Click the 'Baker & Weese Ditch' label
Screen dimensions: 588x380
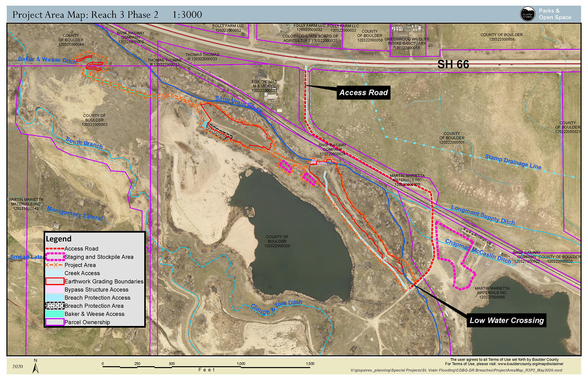click(x=47, y=60)
